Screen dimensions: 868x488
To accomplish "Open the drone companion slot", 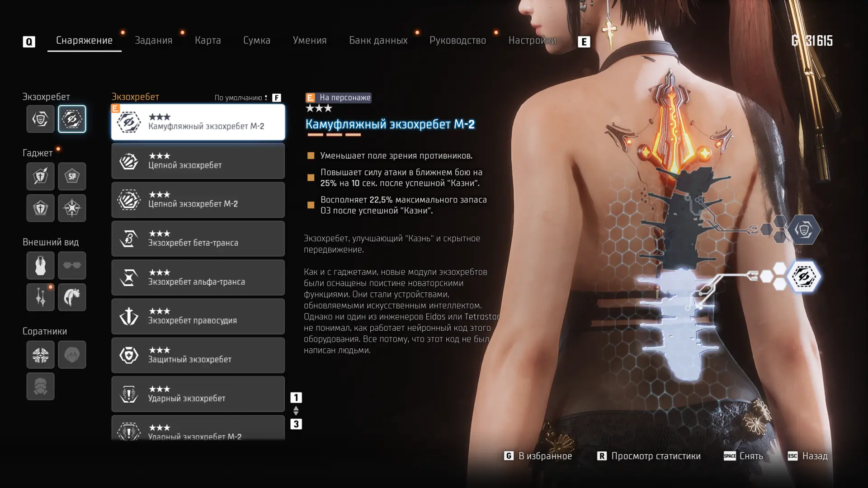I will [x=40, y=354].
